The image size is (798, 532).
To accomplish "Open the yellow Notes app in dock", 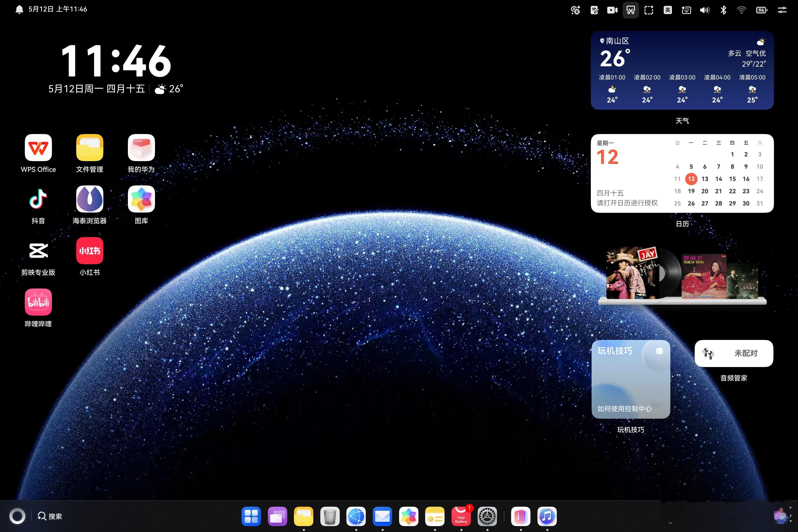I will (435, 516).
